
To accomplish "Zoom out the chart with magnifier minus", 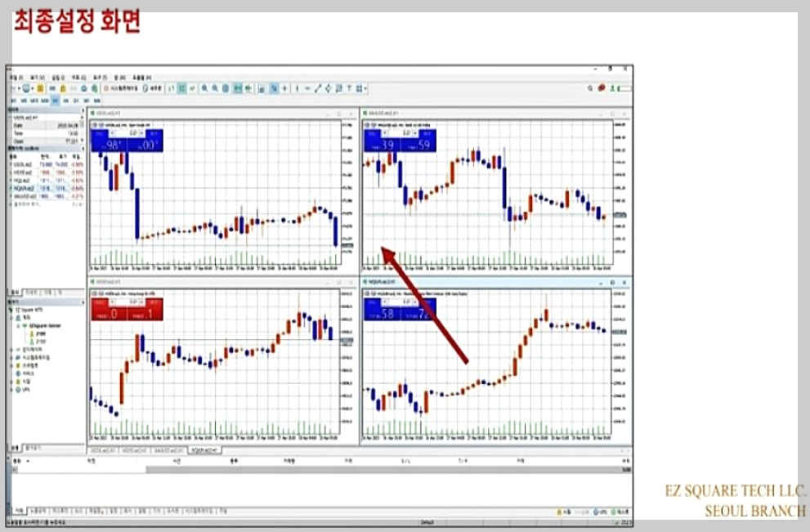I will 215,88.
